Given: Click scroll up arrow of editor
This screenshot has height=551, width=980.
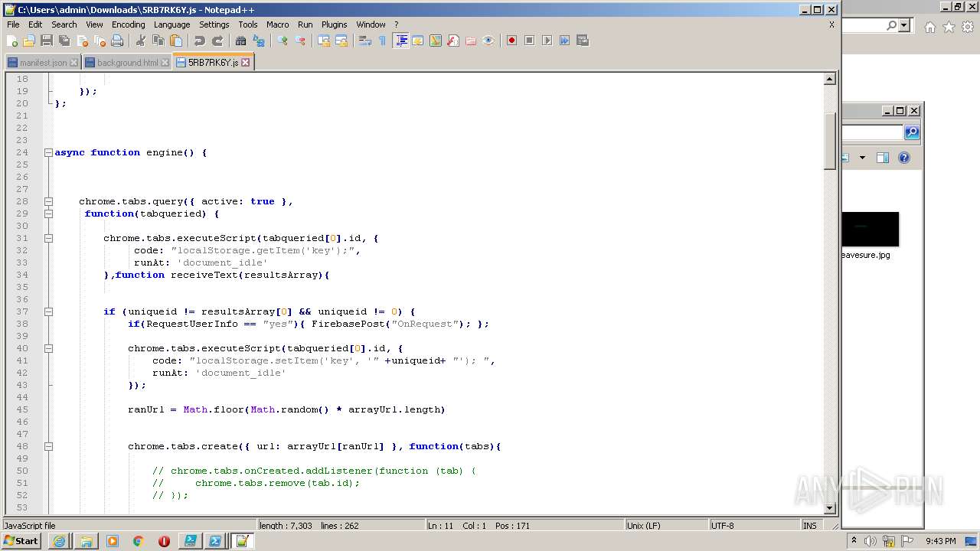Looking at the screenshot, I should [829, 79].
